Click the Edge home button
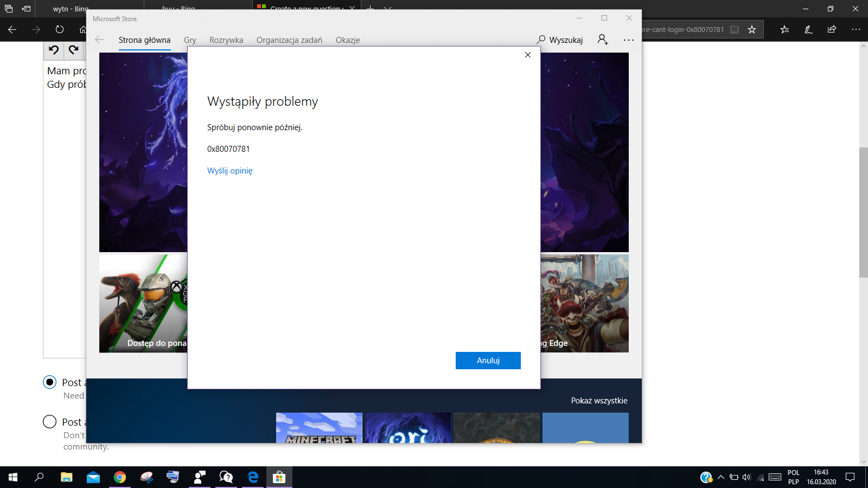Viewport: 868px width, 488px height. (x=82, y=29)
